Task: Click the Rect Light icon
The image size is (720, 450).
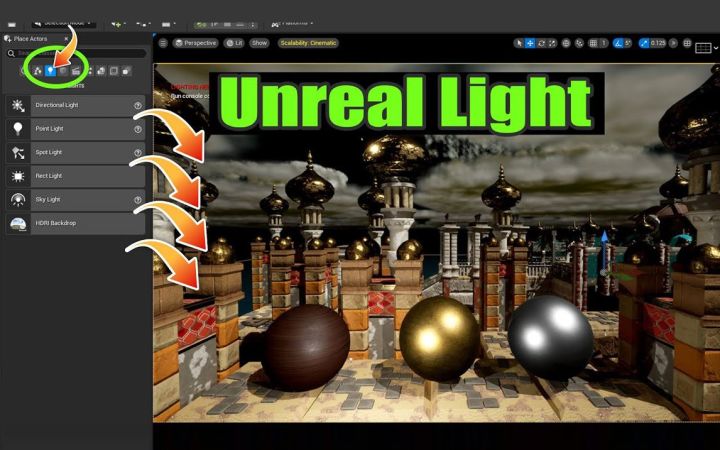Action: pos(18,176)
